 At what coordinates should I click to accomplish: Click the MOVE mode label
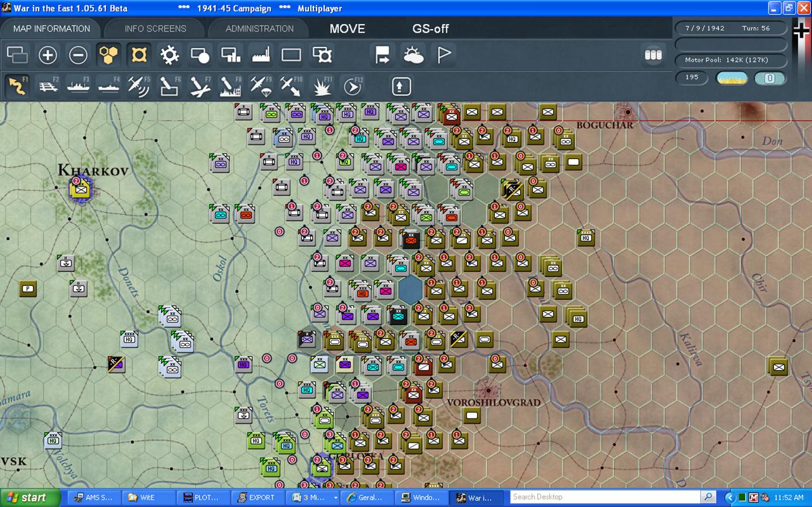[348, 28]
